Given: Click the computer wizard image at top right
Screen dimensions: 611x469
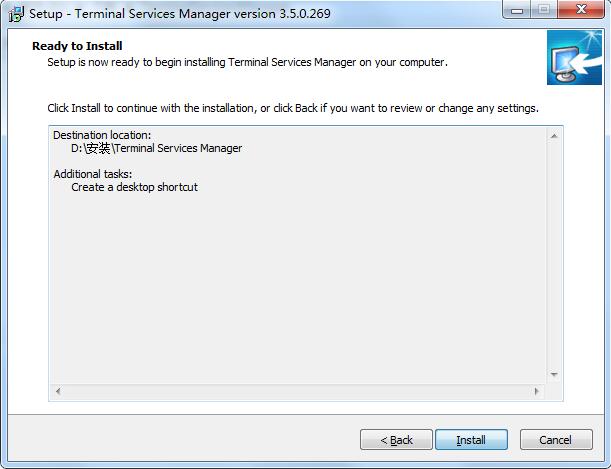Looking at the screenshot, I should pos(574,58).
